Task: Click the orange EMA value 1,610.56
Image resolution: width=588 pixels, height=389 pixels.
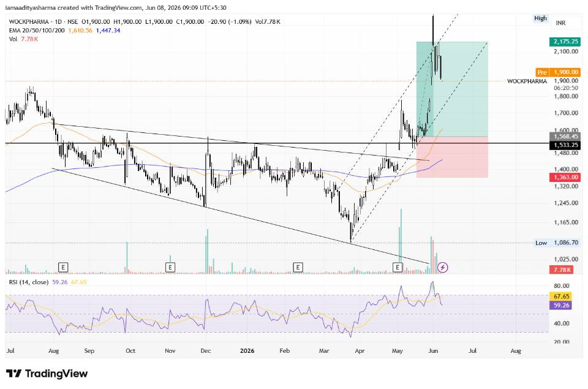Action: pos(80,31)
